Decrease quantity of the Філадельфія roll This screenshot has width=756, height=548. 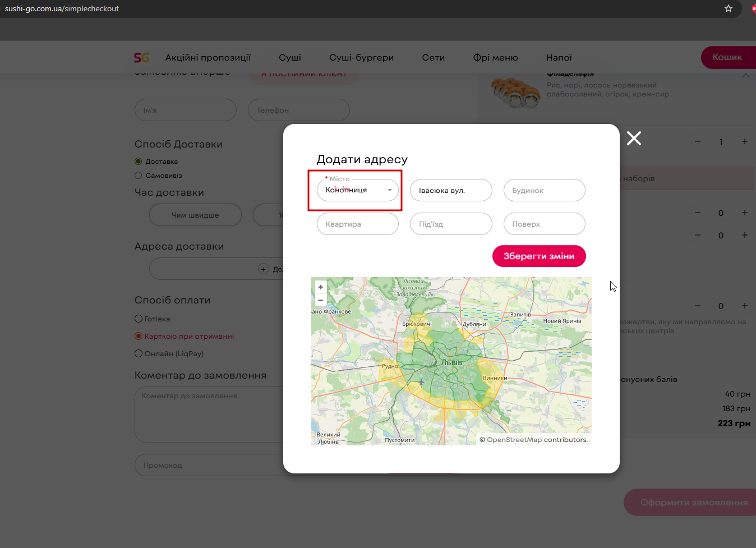click(x=698, y=141)
